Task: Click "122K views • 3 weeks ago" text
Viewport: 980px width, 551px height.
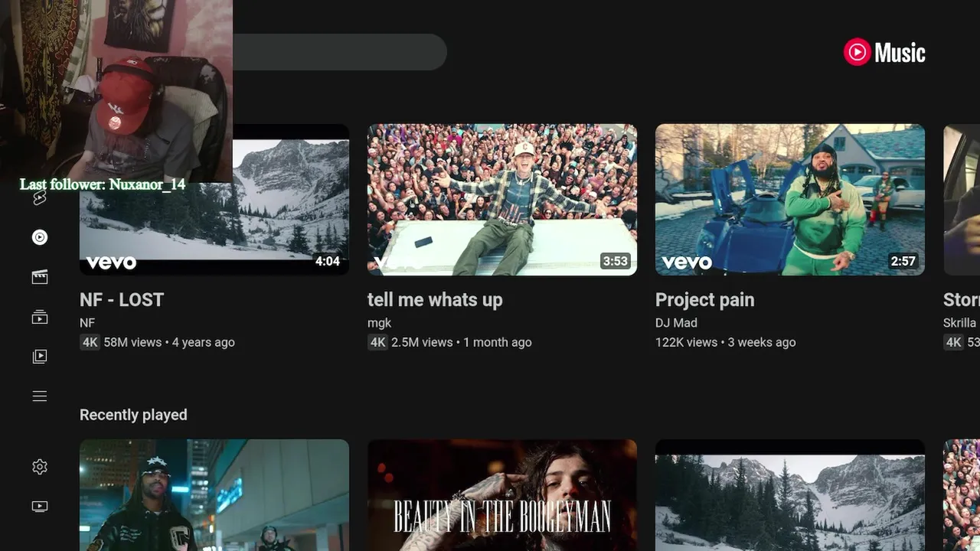Action: [x=725, y=342]
